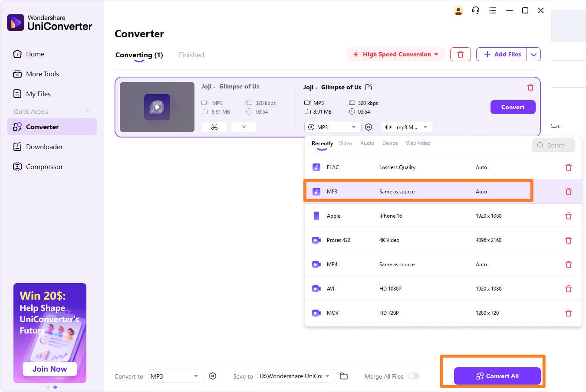Open output folder icon

344,376
